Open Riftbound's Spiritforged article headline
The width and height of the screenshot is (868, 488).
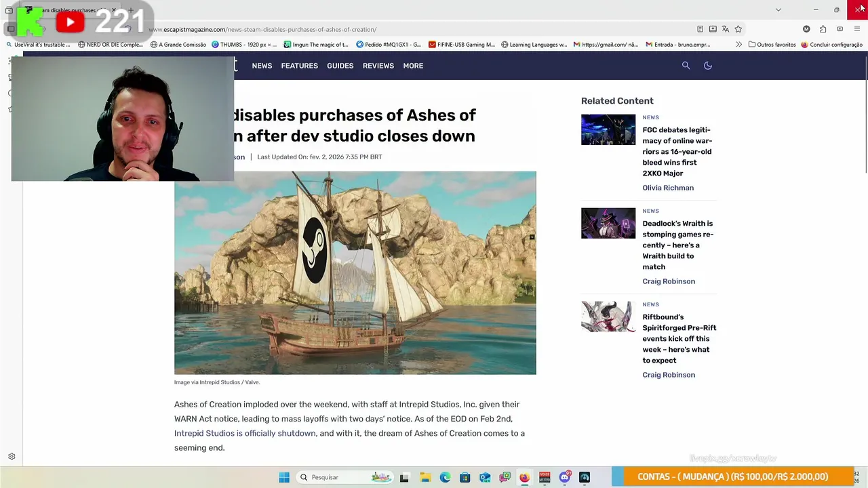[679, 338]
